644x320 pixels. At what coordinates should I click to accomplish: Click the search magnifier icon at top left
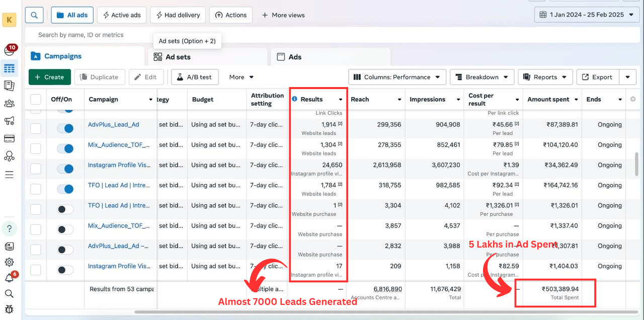(x=34, y=15)
